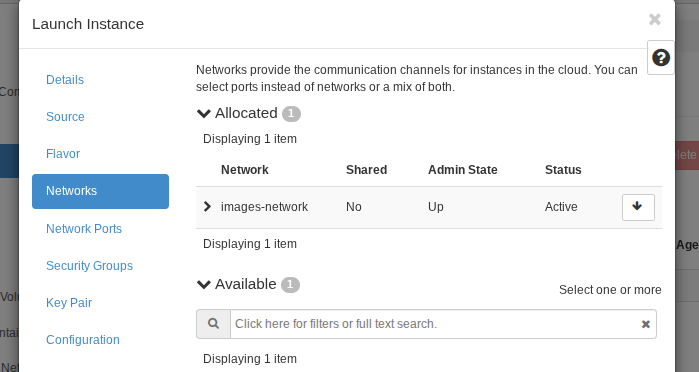The image size is (699, 372).
Task: Click the Allocated count badge
Action: pyautogui.click(x=291, y=114)
